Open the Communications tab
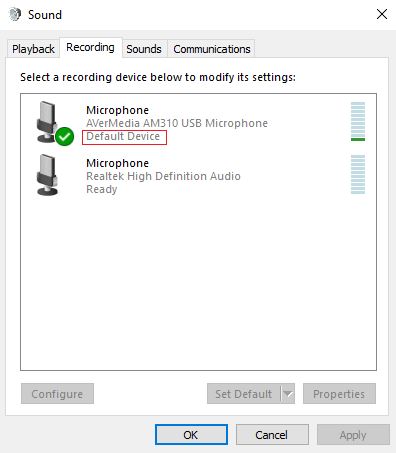The width and height of the screenshot is (396, 453). (x=212, y=49)
